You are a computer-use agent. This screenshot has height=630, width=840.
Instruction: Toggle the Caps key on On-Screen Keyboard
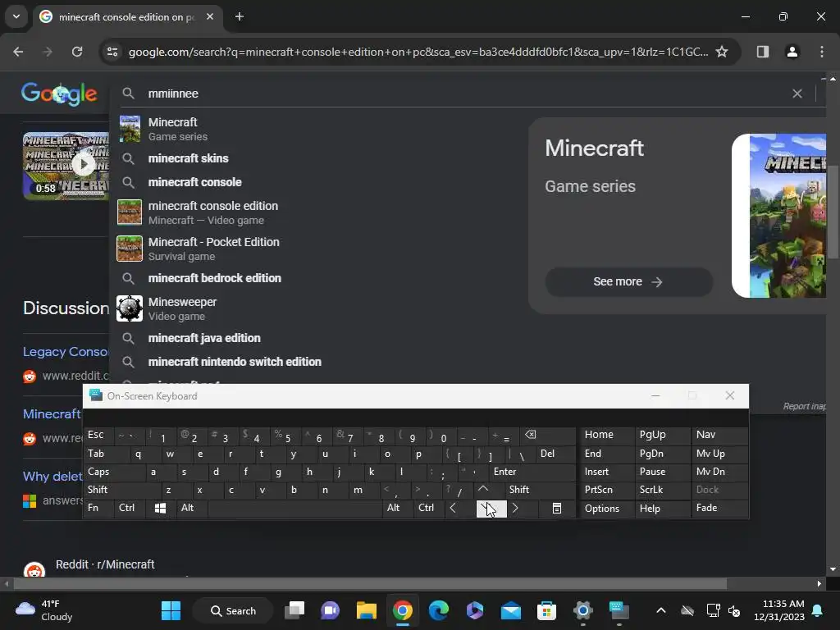pos(115,472)
